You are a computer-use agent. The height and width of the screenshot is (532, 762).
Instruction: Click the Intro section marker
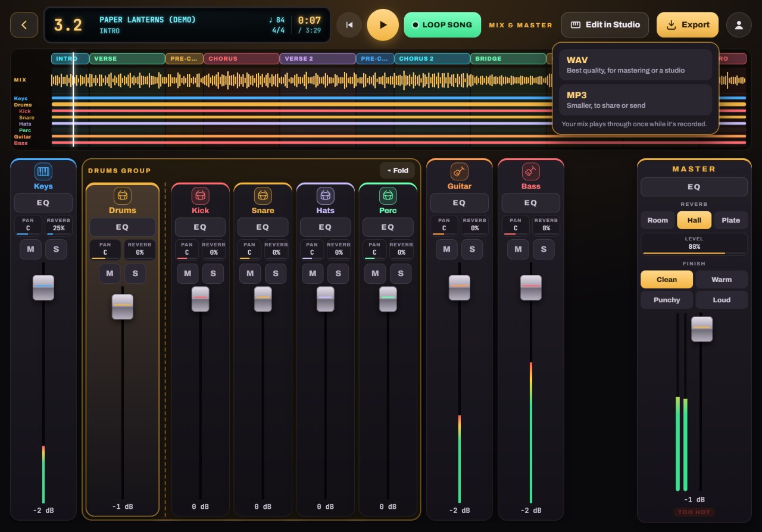point(70,58)
